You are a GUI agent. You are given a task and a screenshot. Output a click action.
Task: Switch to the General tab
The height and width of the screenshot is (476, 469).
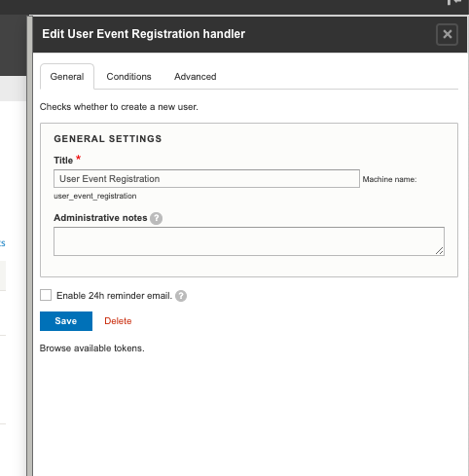click(x=67, y=77)
